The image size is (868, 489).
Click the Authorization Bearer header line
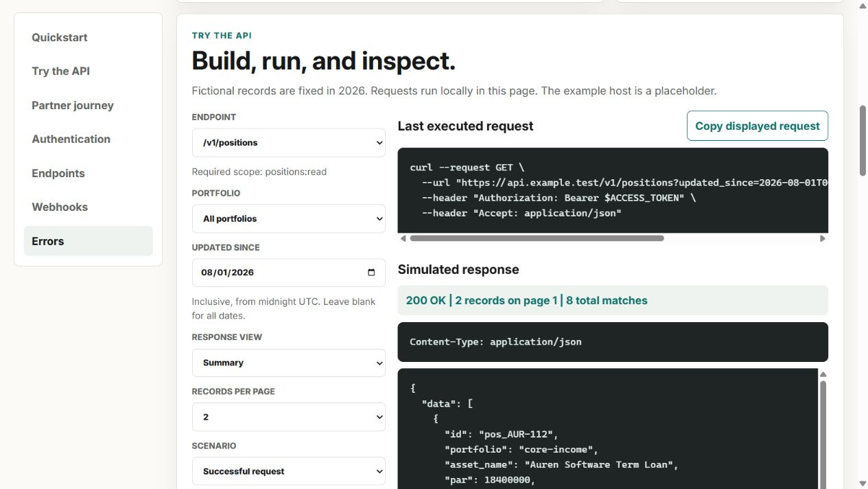[559, 198]
